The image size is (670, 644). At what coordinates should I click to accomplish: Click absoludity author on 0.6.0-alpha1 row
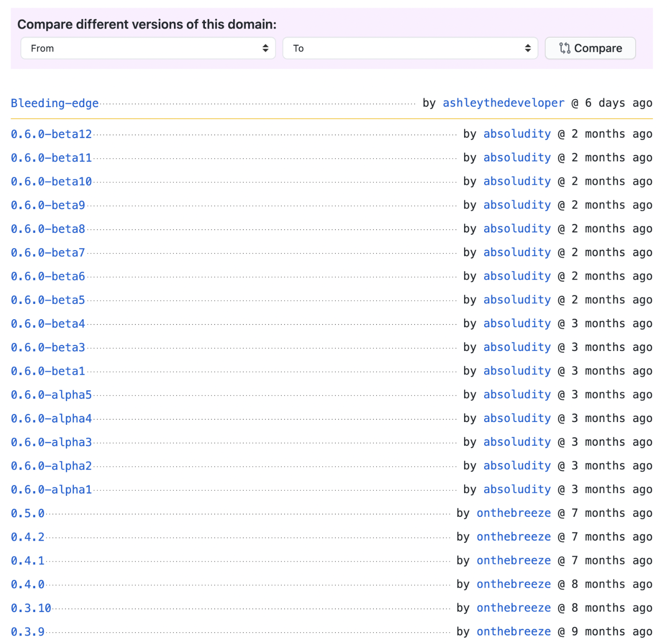coord(517,490)
